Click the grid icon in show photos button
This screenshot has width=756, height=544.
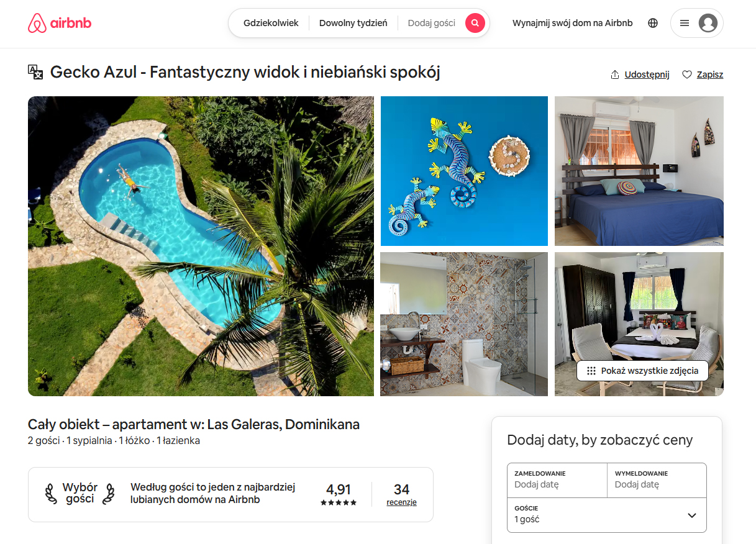(591, 371)
